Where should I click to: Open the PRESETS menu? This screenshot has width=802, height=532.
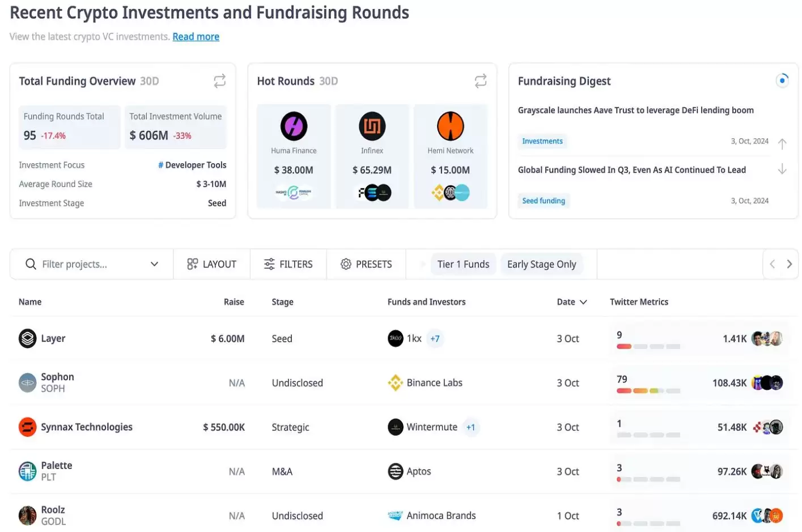click(x=366, y=264)
